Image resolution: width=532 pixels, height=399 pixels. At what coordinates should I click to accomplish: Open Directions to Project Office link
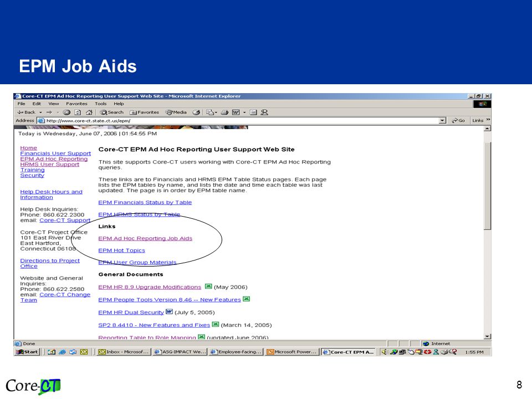[x=49, y=263]
